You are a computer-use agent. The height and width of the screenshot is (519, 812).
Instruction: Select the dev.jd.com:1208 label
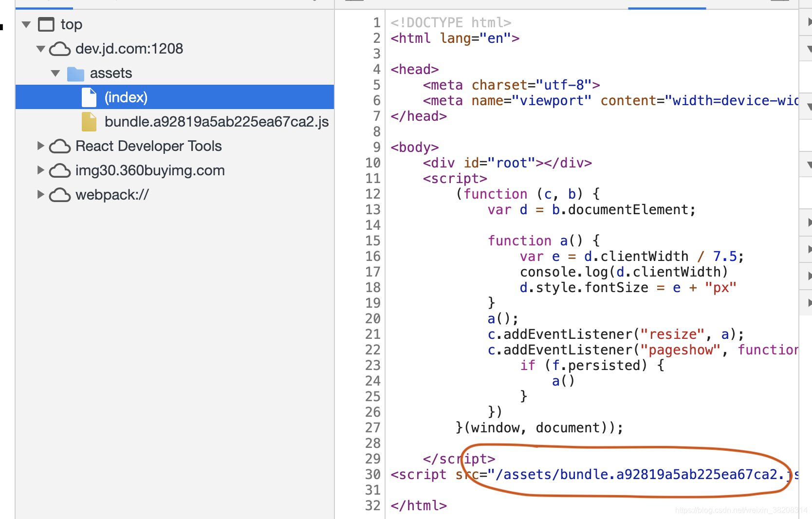pos(129,49)
